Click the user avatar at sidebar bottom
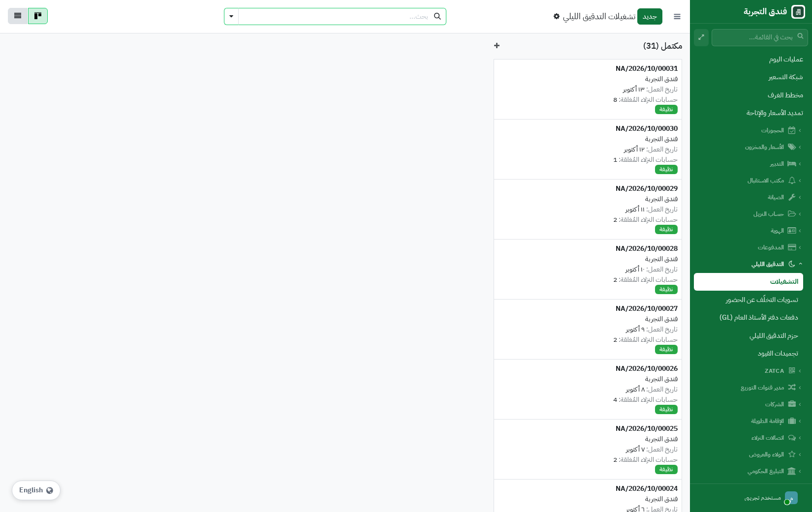Screen dimensions: 812x512 point(791,498)
